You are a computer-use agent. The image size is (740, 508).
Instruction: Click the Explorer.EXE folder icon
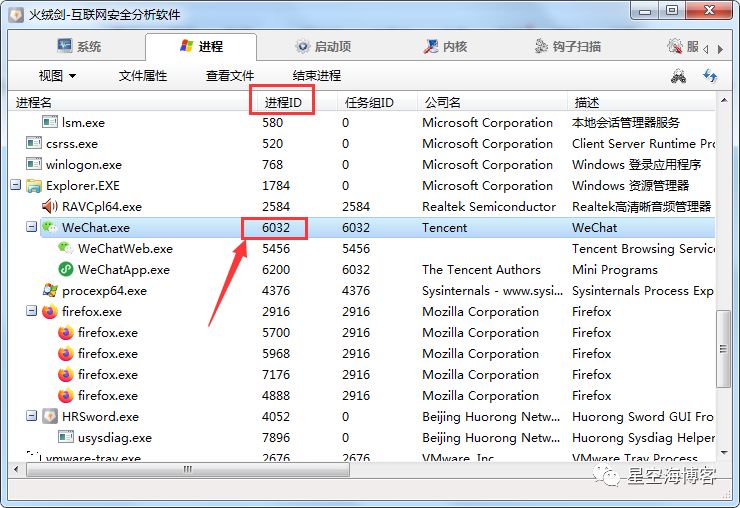pyautogui.click(x=34, y=186)
